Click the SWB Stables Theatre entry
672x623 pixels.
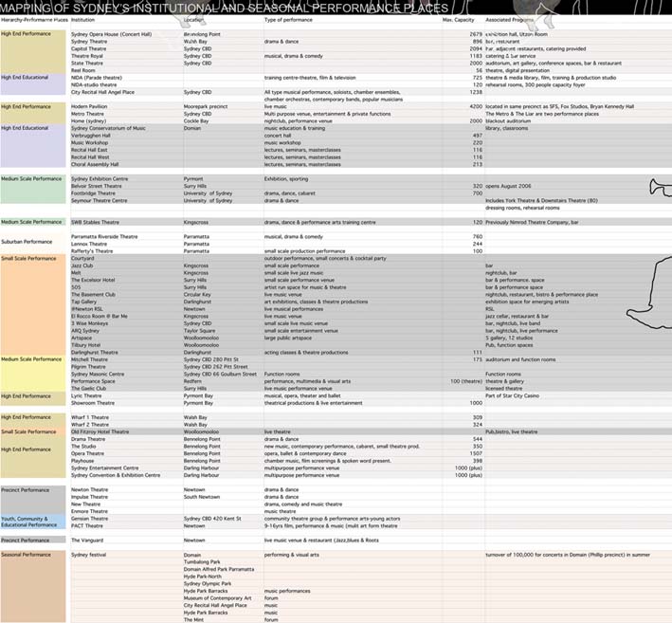pos(95,222)
